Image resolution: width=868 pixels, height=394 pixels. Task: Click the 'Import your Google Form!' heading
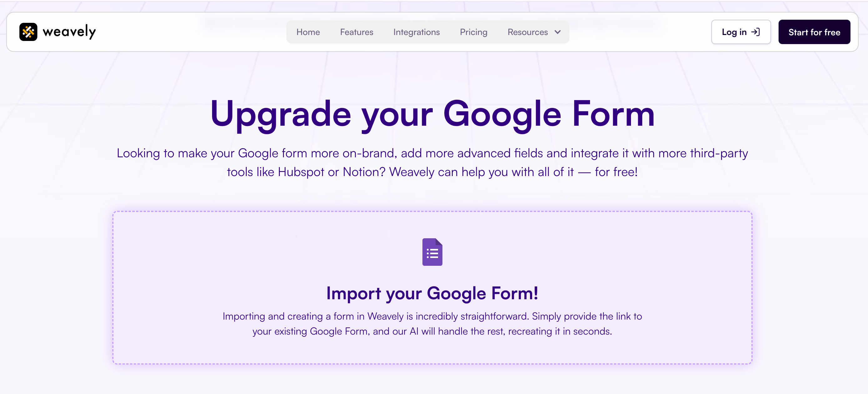pos(432,293)
